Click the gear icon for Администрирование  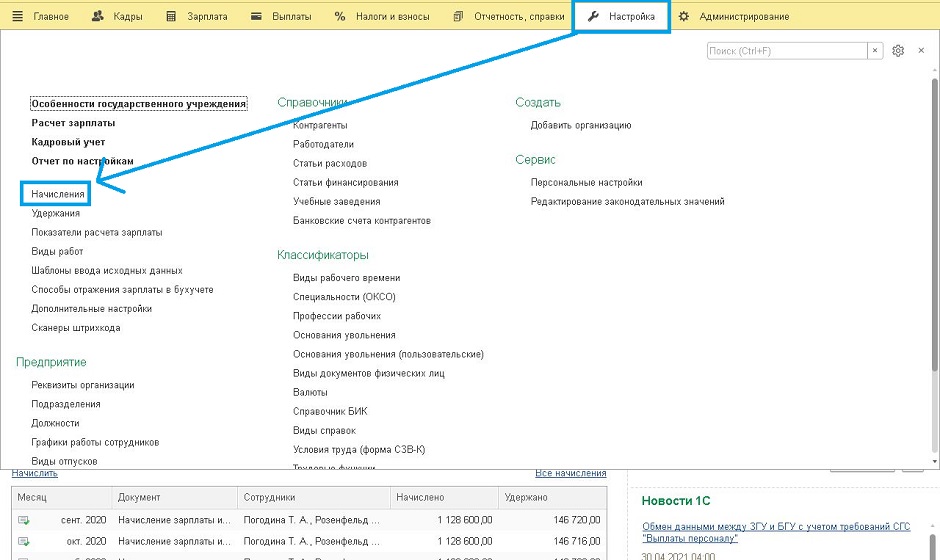click(684, 17)
